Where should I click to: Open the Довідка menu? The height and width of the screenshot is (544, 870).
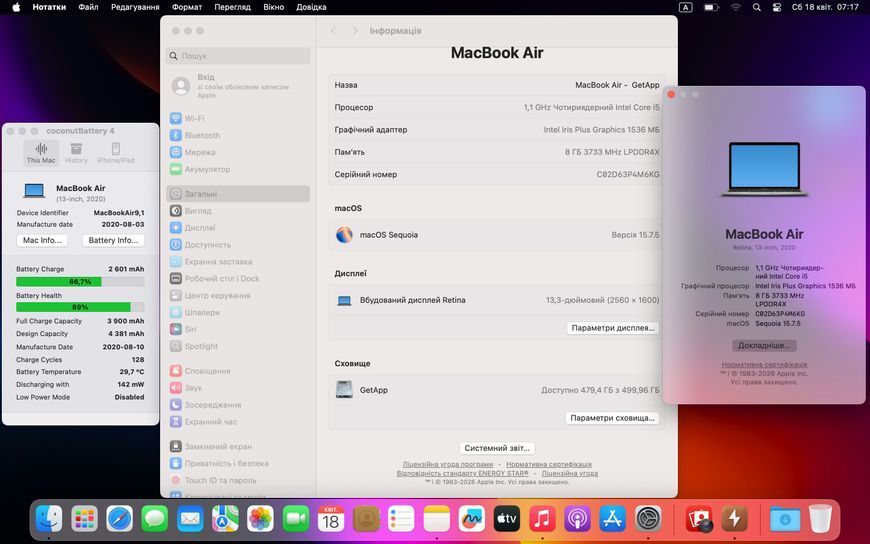[311, 7]
